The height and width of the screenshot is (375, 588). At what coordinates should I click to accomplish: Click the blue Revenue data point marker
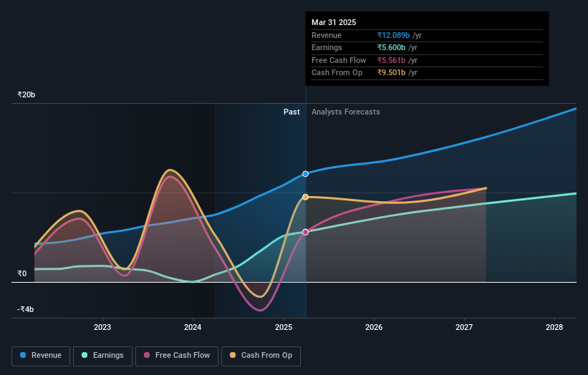pos(305,174)
